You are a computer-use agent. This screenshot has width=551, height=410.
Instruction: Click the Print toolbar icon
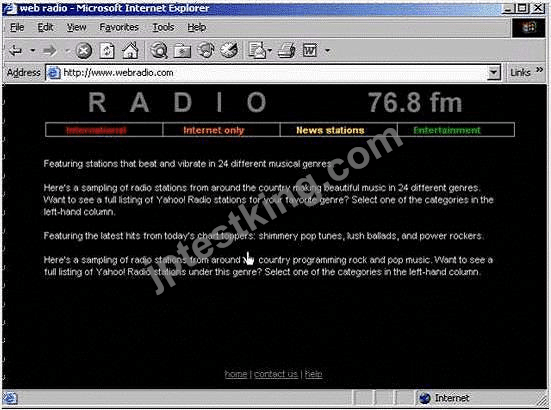[286, 50]
